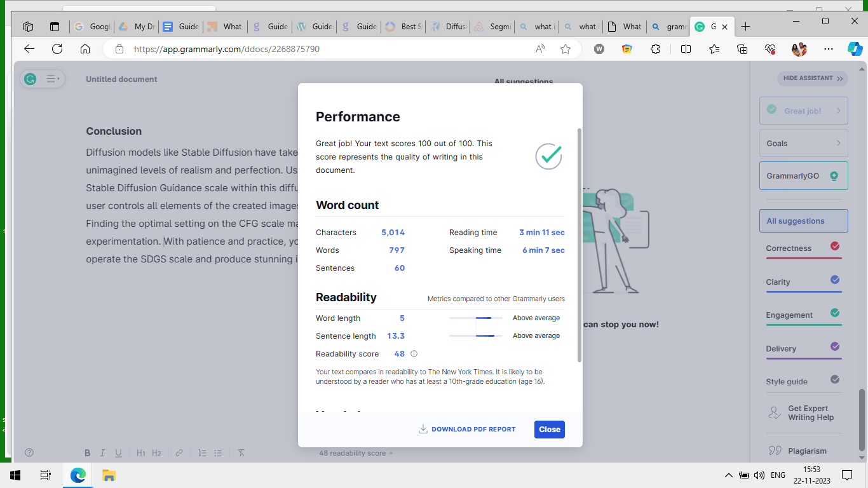Download the PDF report

(467, 430)
